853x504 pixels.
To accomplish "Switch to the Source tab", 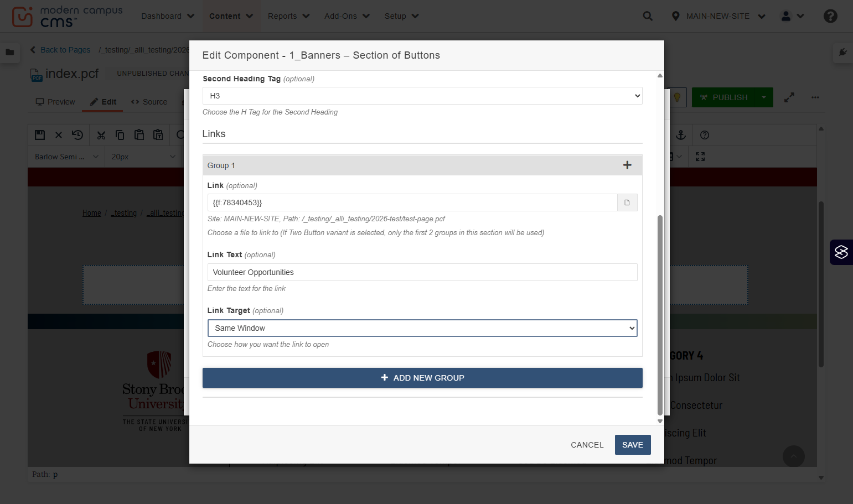I will 149,102.
